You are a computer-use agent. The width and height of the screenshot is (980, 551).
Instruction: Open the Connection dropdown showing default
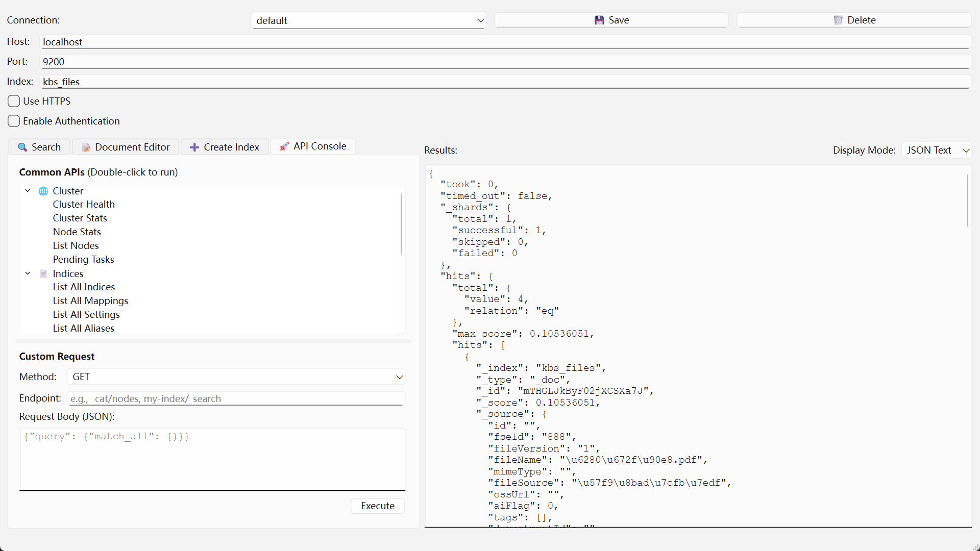pyautogui.click(x=368, y=20)
